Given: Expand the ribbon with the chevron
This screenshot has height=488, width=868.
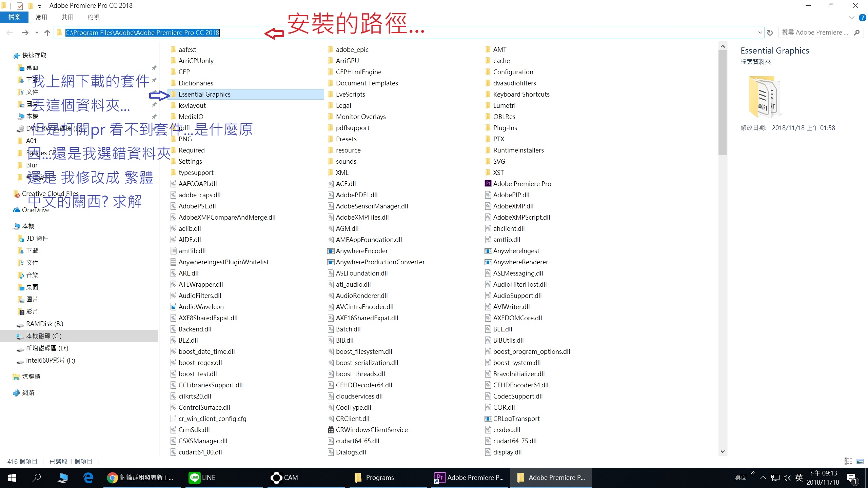Looking at the screenshot, I should [x=851, y=17].
